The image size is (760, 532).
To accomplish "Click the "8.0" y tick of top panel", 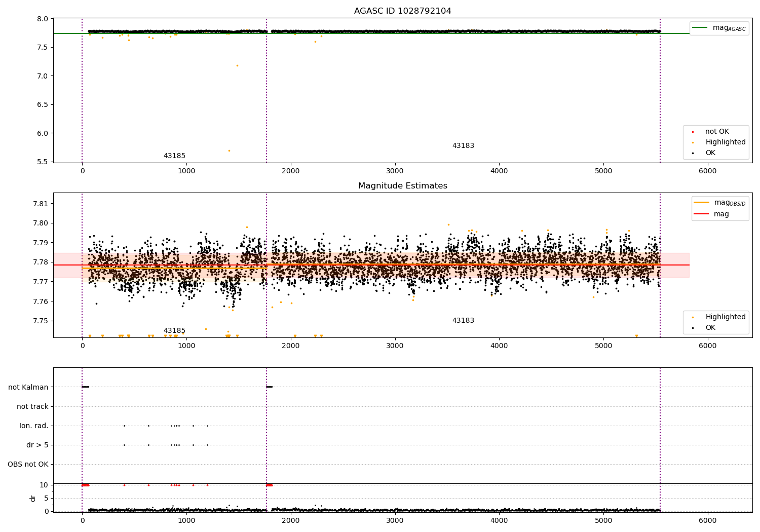I will tap(43, 19).
